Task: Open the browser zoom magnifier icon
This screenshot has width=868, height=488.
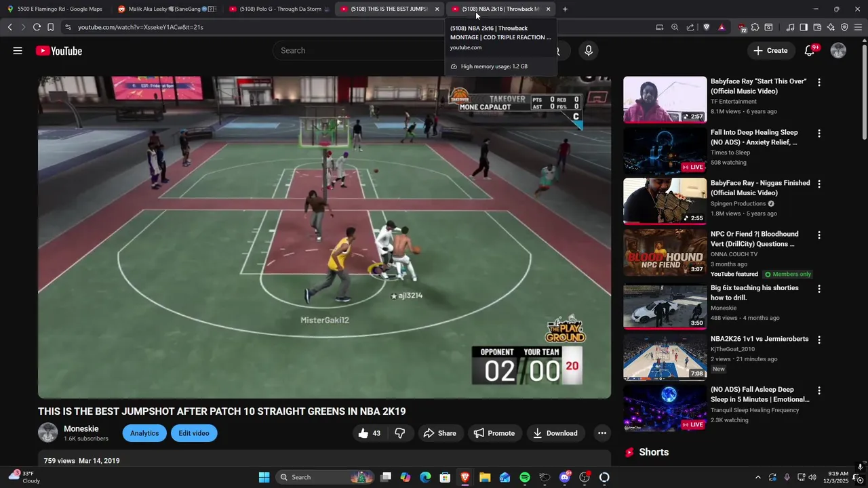Action: tap(675, 27)
